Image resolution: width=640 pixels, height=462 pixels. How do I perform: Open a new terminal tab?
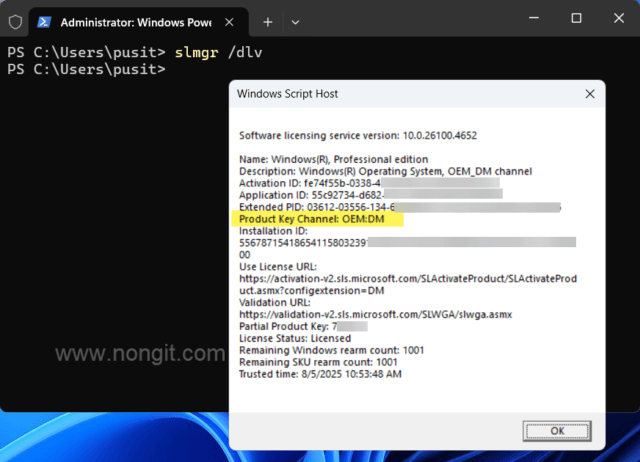[268, 22]
